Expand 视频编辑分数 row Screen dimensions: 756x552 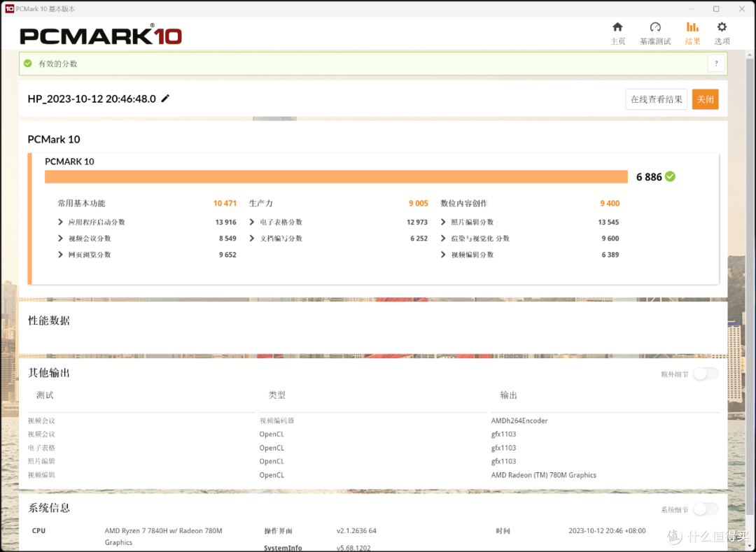(443, 255)
